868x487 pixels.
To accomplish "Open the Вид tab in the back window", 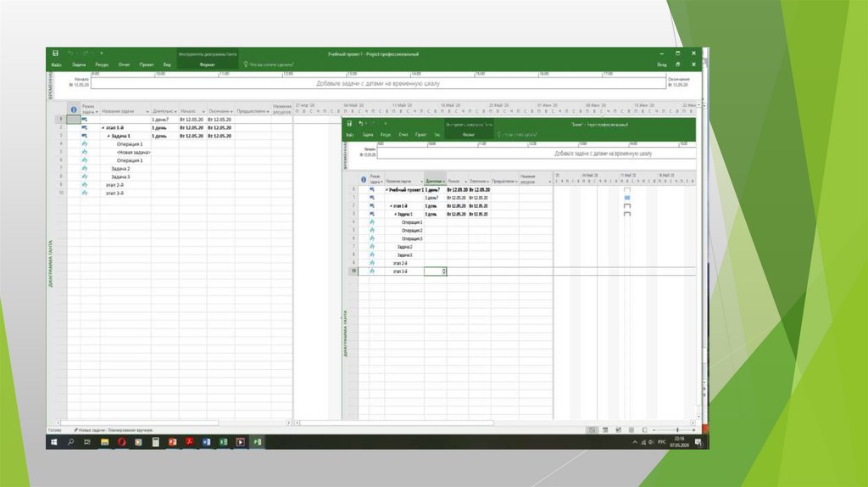I will coord(167,64).
